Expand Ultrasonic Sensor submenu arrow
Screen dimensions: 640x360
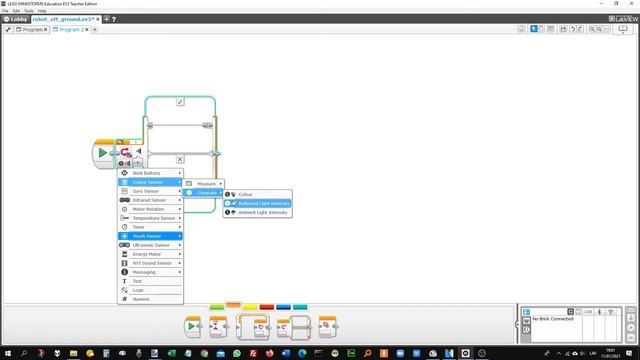[180, 245]
